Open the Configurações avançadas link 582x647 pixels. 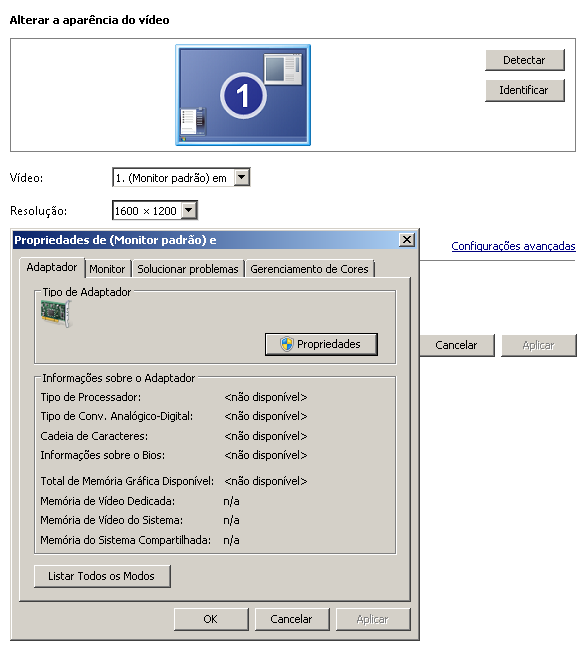click(513, 246)
